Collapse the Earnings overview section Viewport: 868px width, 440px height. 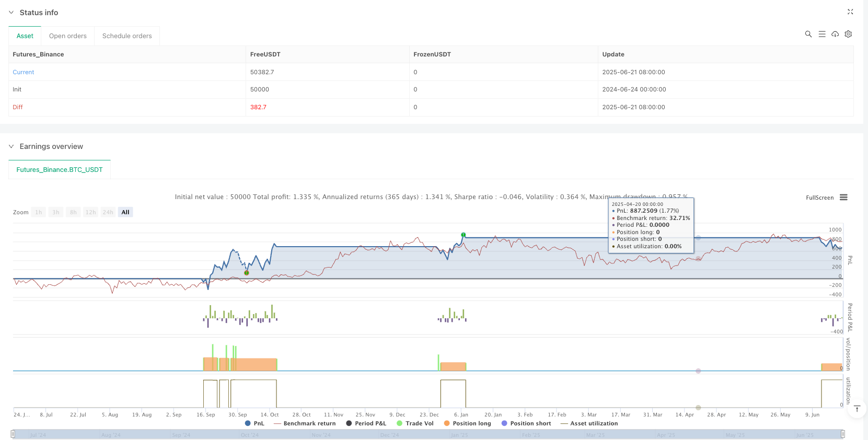tap(11, 146)
